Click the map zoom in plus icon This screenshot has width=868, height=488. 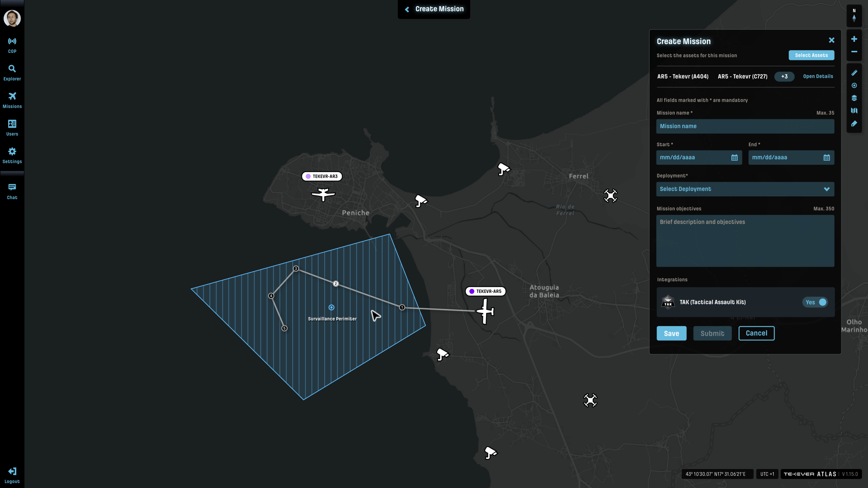point(854,39)
